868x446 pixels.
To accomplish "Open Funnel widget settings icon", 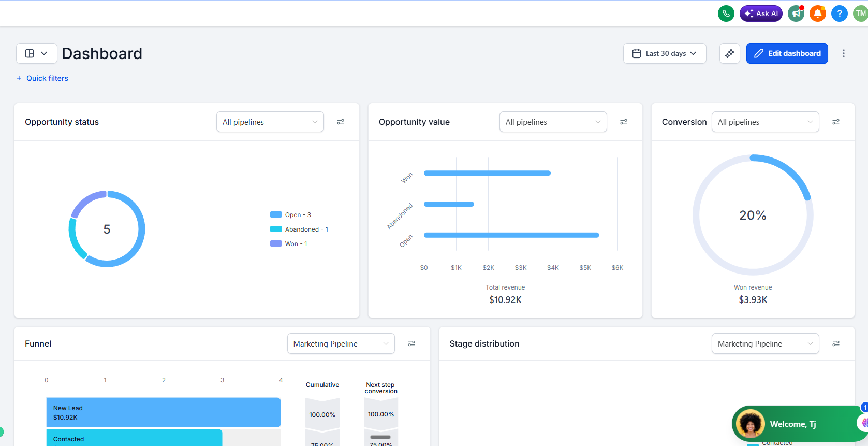I will click(411, 343).
